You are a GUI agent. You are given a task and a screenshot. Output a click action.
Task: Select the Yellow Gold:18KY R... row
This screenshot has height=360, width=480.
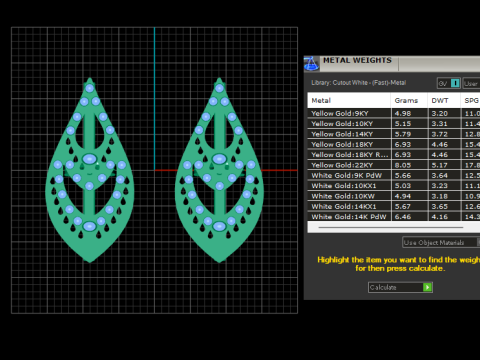394,155
